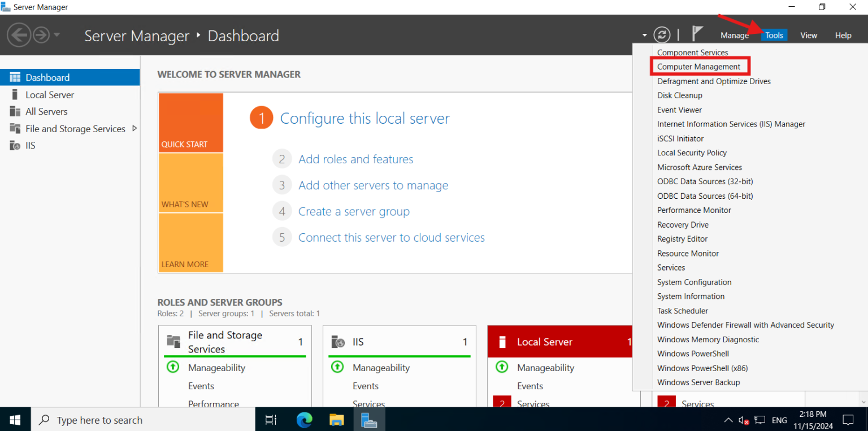Click the Add roles and features link

(355, 159)
